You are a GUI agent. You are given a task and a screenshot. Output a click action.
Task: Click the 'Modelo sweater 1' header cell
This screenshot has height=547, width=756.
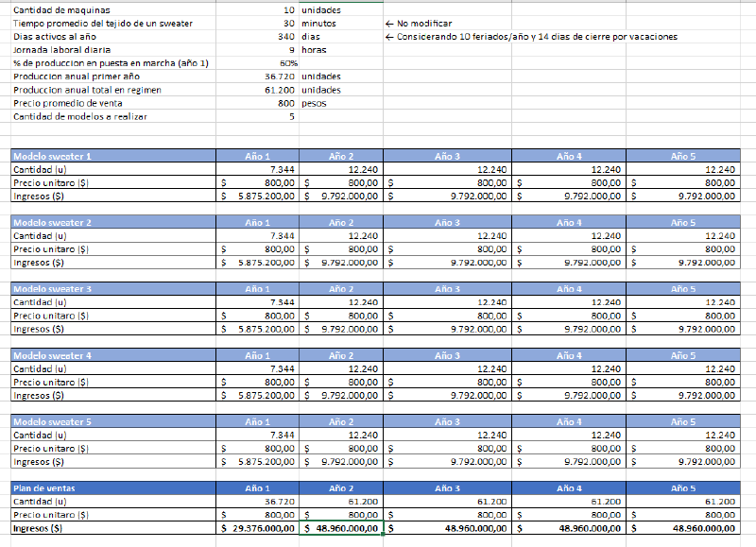(x=113, y=156)
